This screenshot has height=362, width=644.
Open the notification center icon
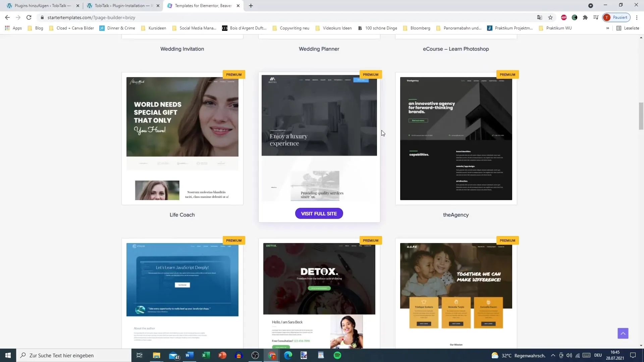pos(633,355)
